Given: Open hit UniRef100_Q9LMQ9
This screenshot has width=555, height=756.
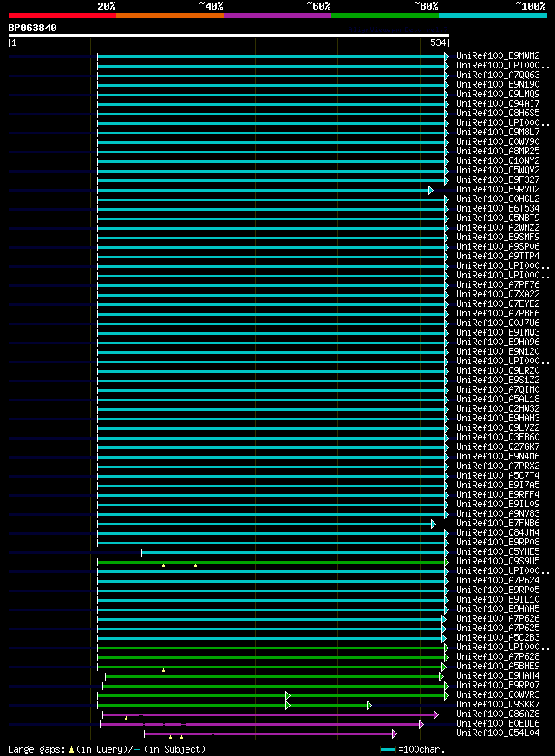Looking at the screenshot, I should point(498,94).
